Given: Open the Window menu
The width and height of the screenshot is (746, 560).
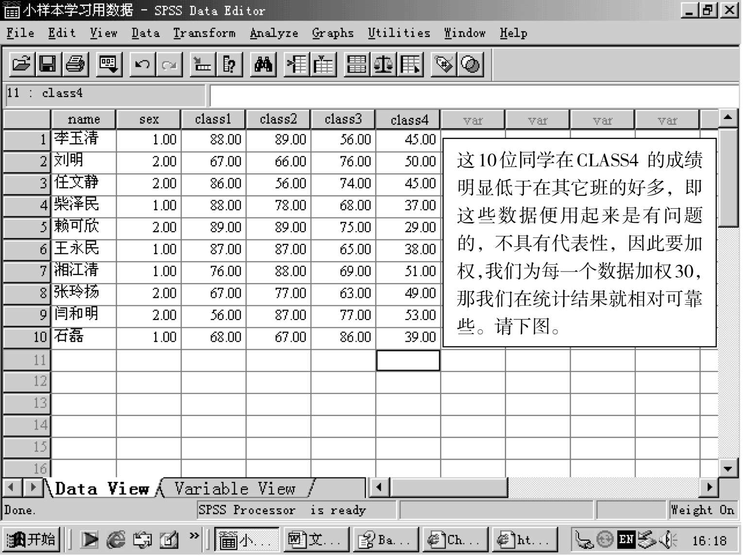Looking at the screenshot, I should [x=465, y=33].
